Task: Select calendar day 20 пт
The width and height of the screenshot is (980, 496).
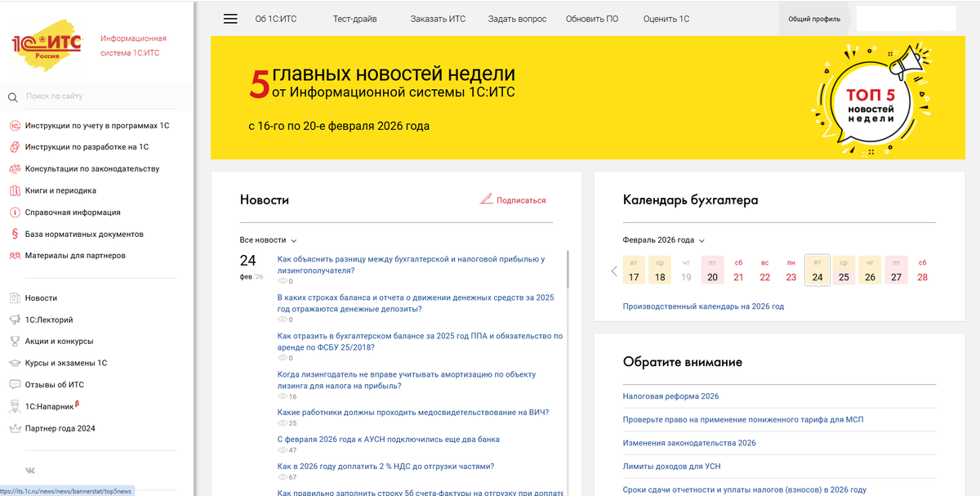Action: (712, 271)
